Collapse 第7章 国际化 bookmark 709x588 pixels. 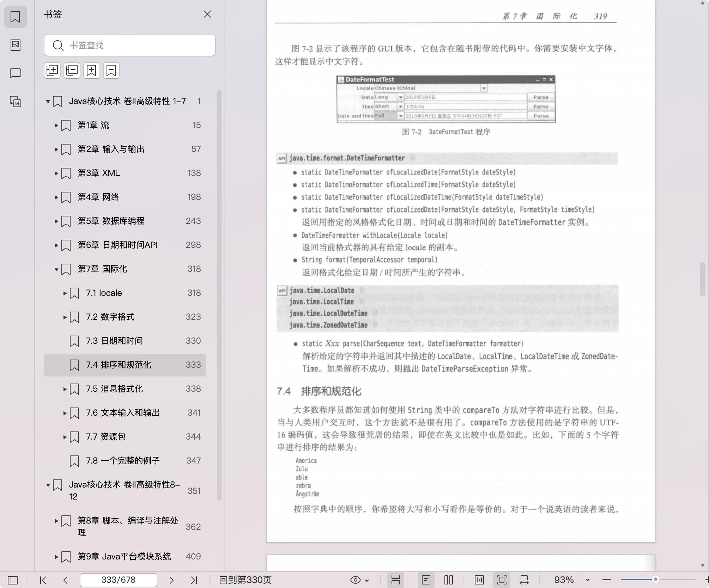coord(56,269)
